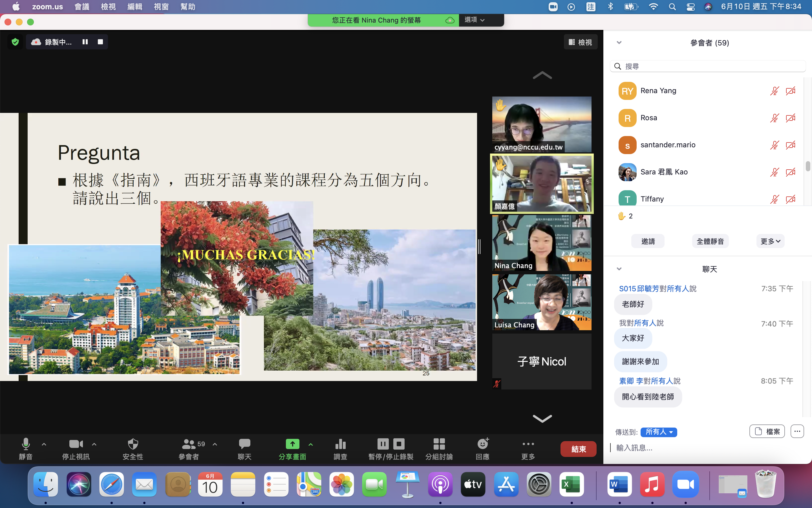Open 檢視 menu in menu bar
Viewport: 812px width, 508px height.
tap(108, 7)
